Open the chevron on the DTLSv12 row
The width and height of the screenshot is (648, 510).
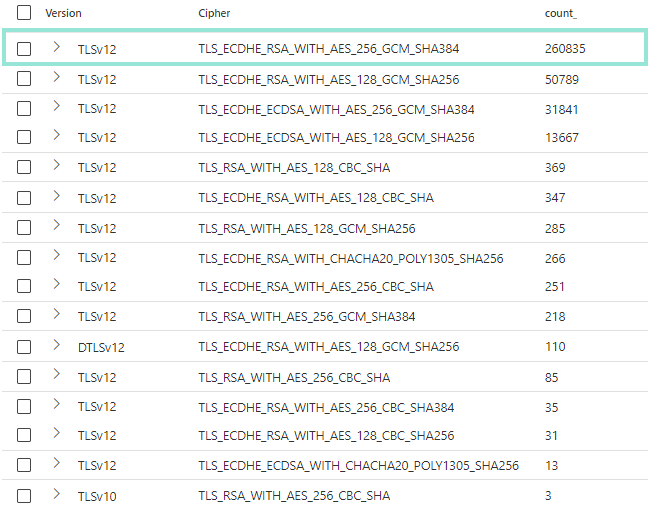click(x=56, y=345)
